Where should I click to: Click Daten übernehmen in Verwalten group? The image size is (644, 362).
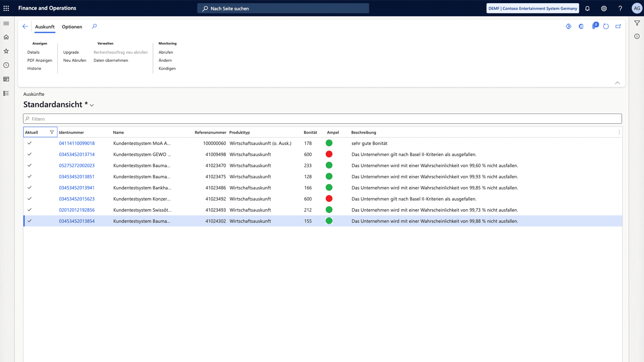[111, 60]
